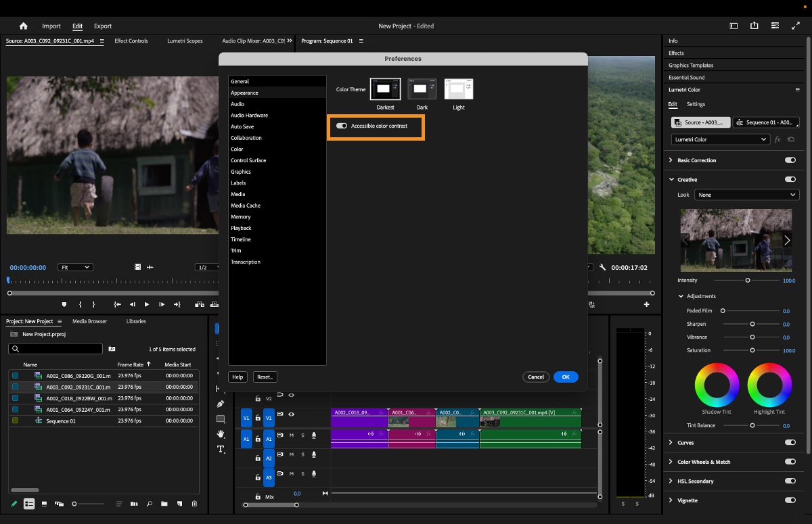Toggle the Basic Correction section switch
This screenshot has height=524, width=812.
790,160
